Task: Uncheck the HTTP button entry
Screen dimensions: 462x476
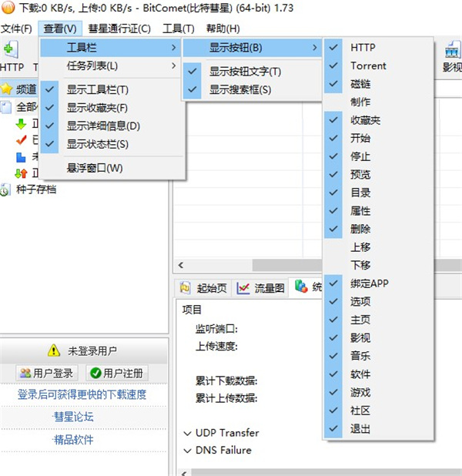Action: pyautogui.click(x=378, y=47)
